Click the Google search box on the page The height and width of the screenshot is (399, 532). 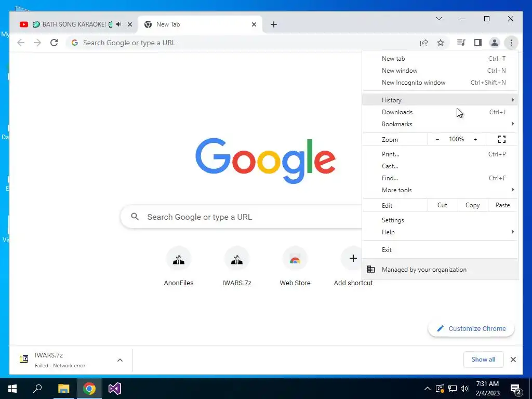click(242, 217)
